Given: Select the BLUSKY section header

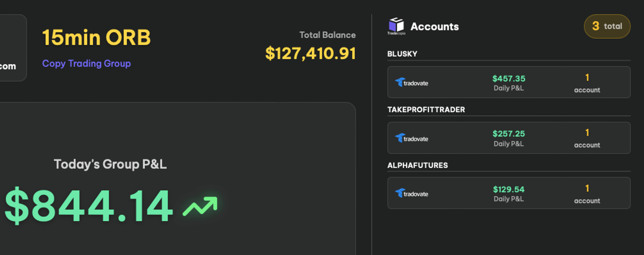Looking at the screenshot, I should tap(402, 54).
